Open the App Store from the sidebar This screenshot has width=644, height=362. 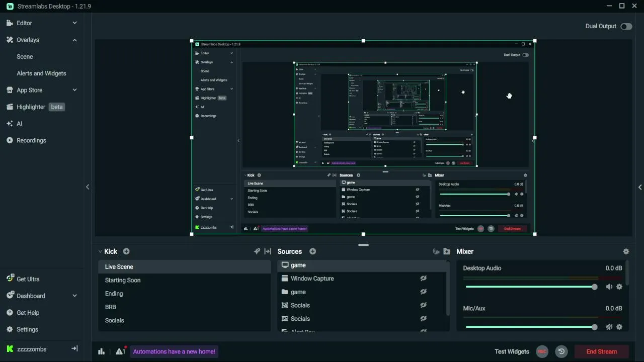[x=29, y=90]
